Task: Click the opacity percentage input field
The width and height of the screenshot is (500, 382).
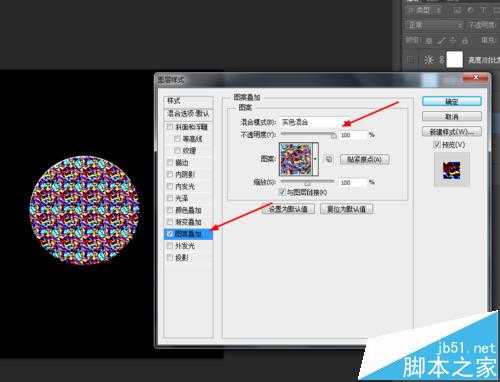Action: click(353, 135)
